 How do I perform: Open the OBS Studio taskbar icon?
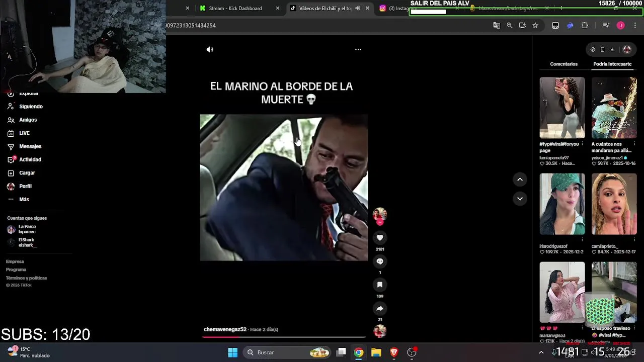pyautogui.click(x=412, y=352)
